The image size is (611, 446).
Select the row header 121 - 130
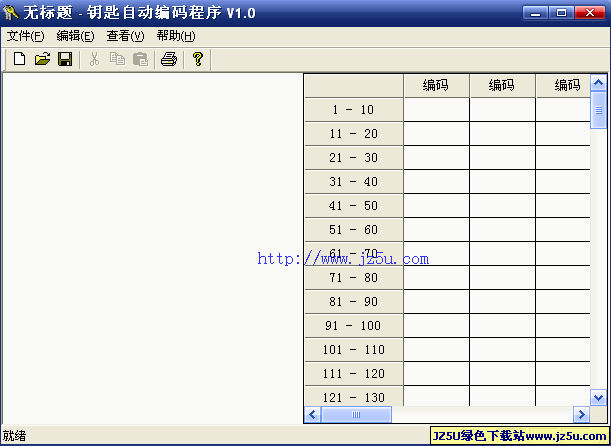click(353, 397)
